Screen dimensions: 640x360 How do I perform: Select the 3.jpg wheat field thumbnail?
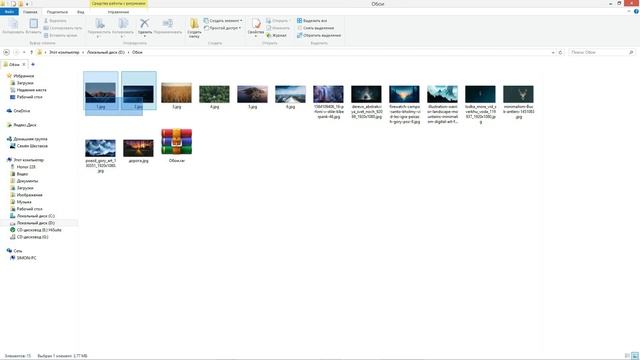(x=176, y=93)
